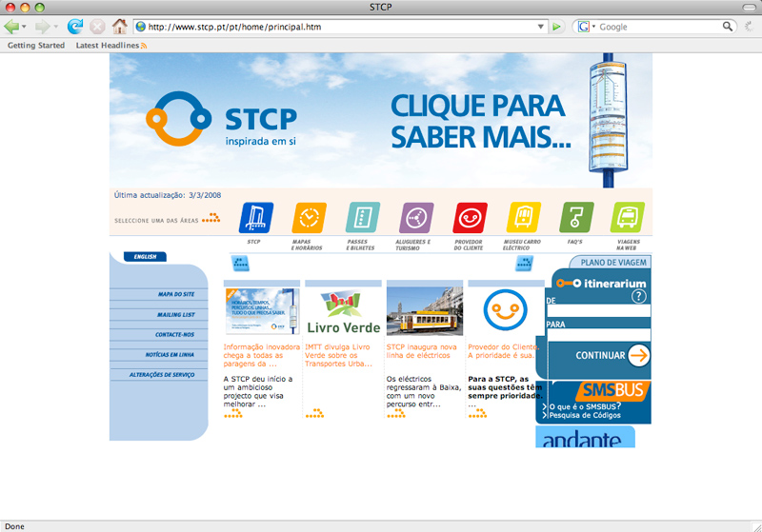Open the Back button history dropdown arrow

point(24,27)
